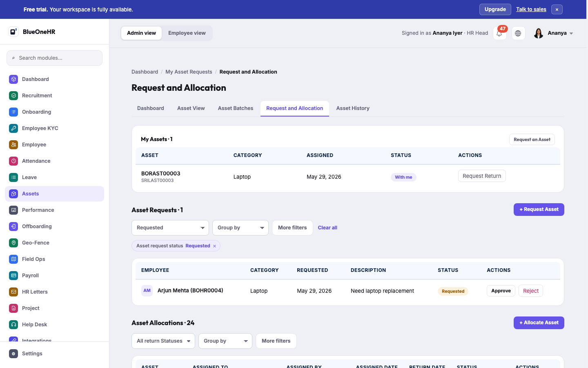Open the Project sidebar icon
The image size is (588, 368).
point(13,308)
